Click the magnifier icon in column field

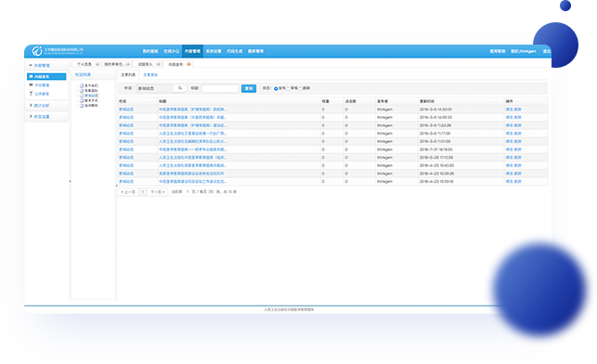[x=180, y=88]
